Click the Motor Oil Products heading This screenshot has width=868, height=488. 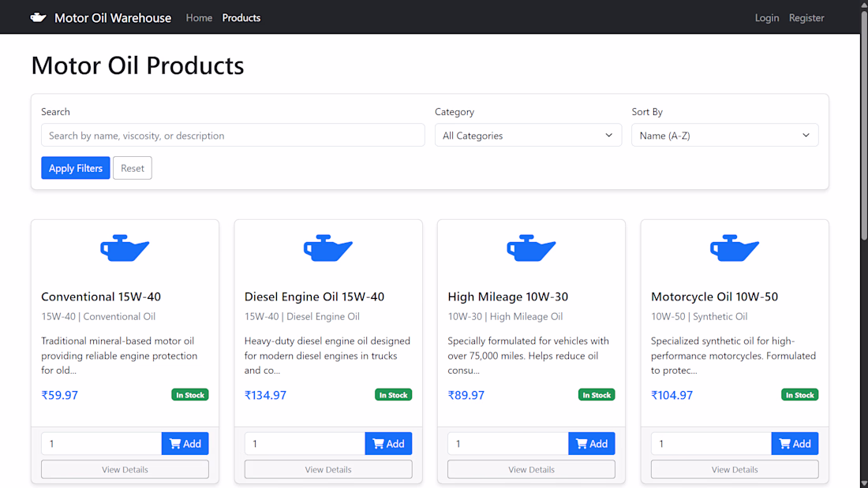[x=137, y=65]
